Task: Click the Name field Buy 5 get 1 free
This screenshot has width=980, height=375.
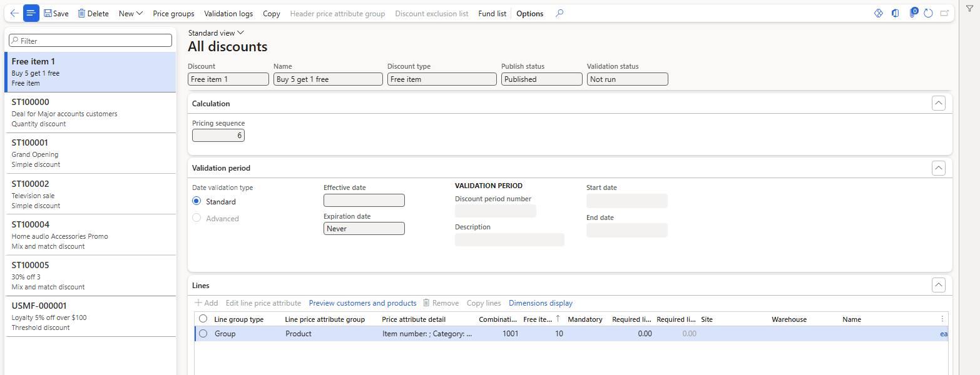Action: pos(328,79)
